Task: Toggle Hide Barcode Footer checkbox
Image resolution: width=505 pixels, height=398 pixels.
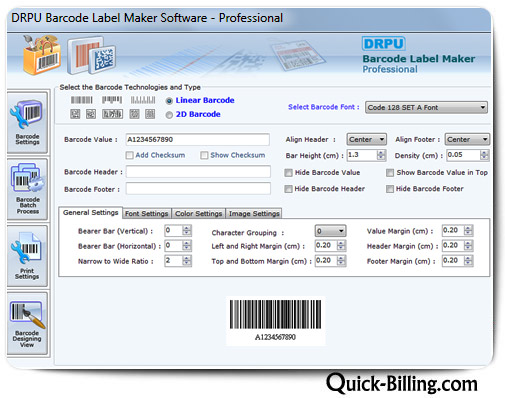Action: tap(390, 189)
